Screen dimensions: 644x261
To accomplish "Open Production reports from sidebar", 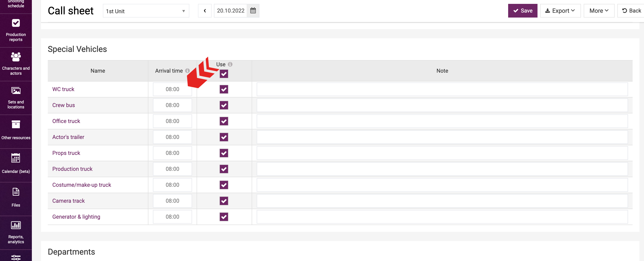I will [x=16, y=30].
